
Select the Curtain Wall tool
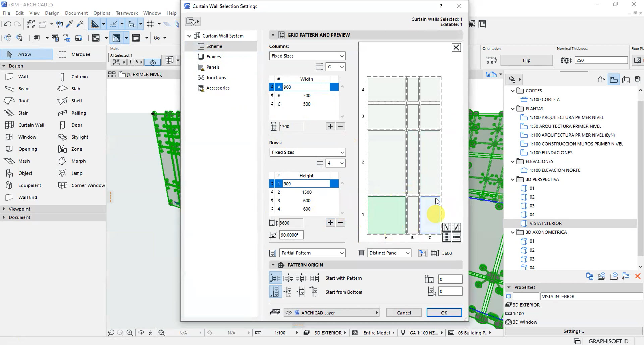point(31,125)
